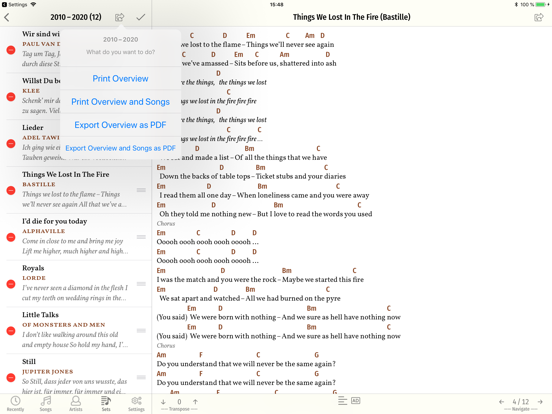The height and width of the screenshot is (414, 552).
Task: Grab reorder handle for 'I'd die for you today'
Action: coord(141,237)
